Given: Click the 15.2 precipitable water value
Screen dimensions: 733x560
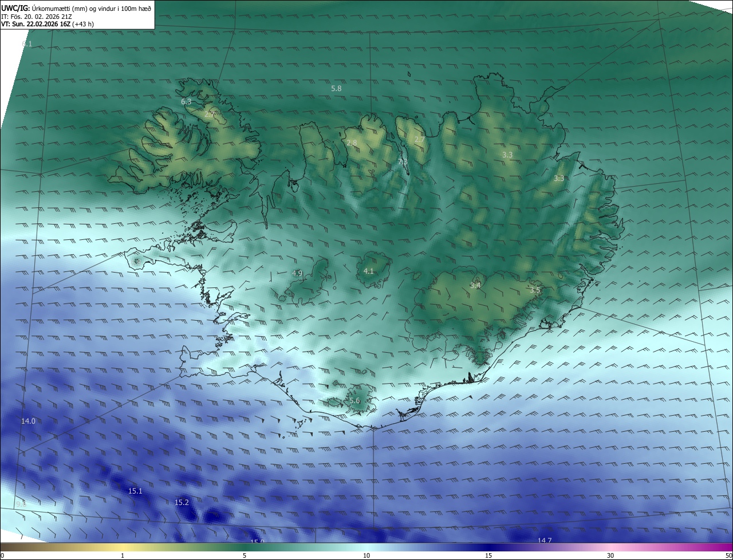Looking at the screenshot, I should pyautogui.click(x=182, y=502).
